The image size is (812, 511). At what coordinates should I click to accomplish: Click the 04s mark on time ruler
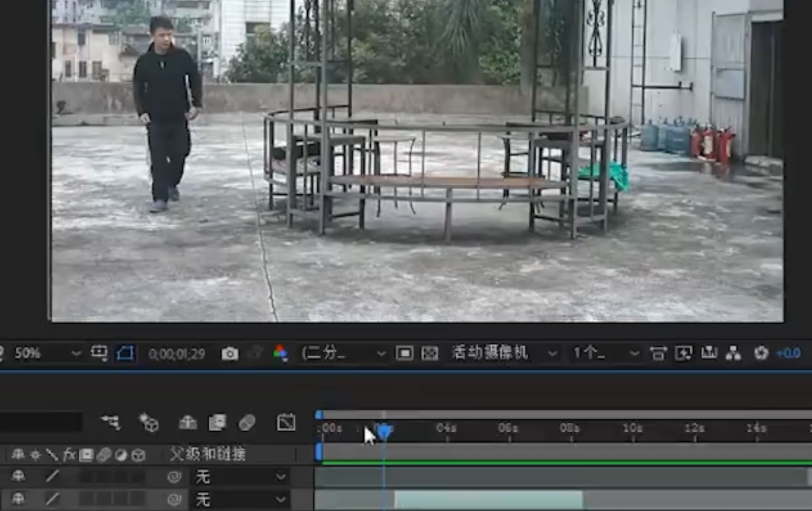(x=446, y=428)
